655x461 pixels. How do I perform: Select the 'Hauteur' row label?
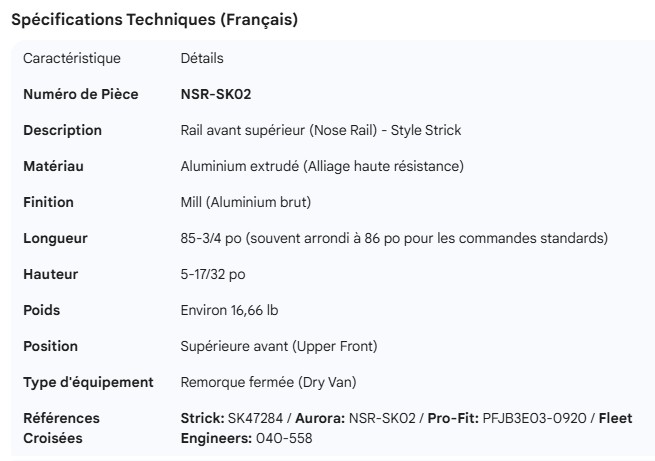50,274
